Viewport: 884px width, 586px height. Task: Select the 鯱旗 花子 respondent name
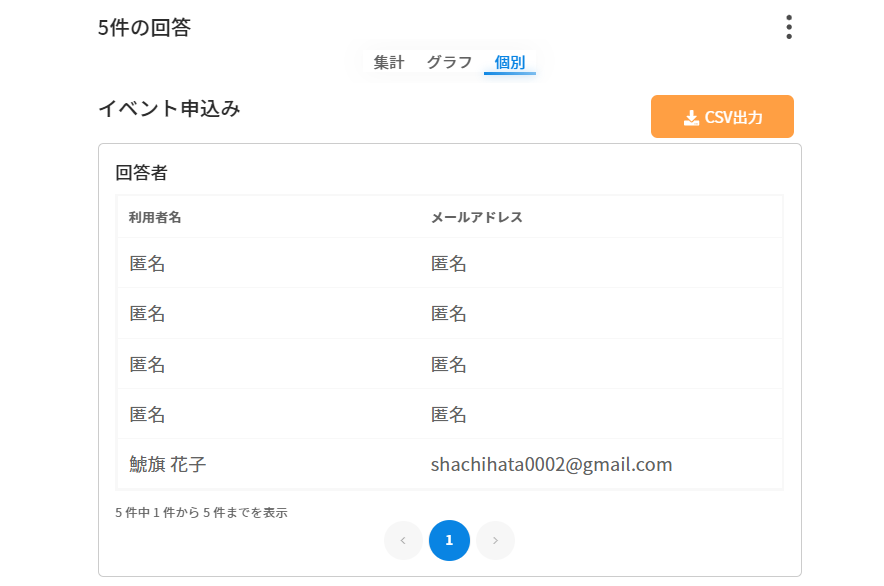pyautogui.click(x=168, y=464)
